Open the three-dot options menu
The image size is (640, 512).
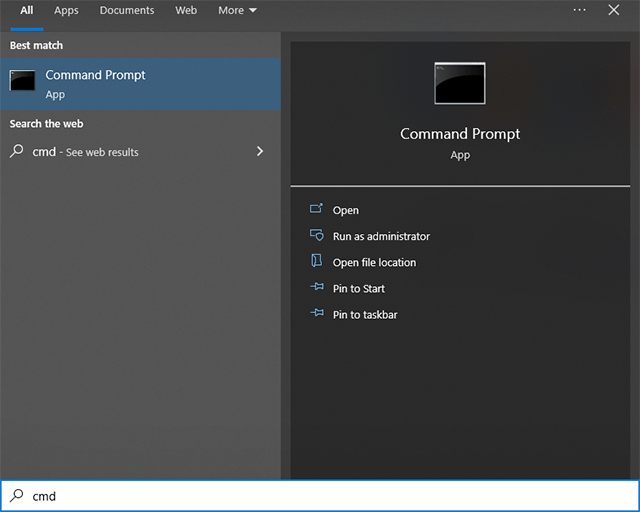579,10
